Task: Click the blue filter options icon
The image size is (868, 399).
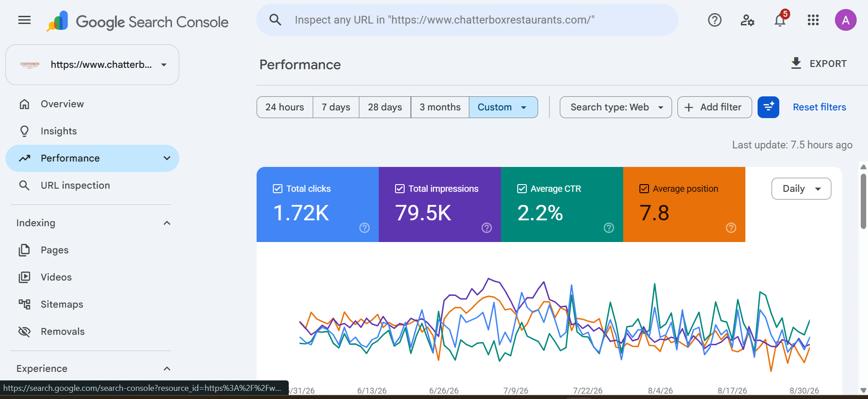Action: 768,107
